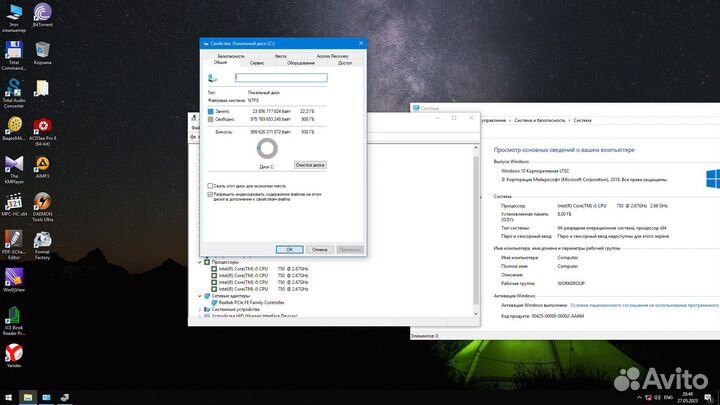The height and width of the screenshot is (405, 720).
Task: Select the Общие tab
Action: point(220,62)
